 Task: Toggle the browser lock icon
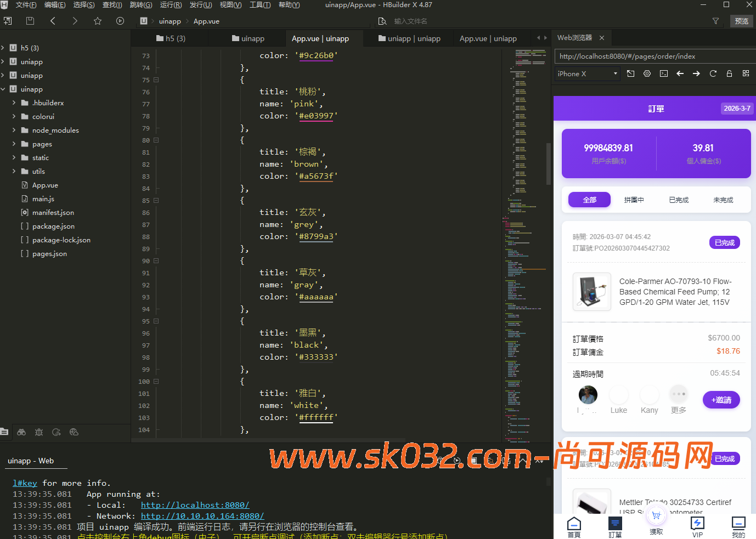coord(729,73)
